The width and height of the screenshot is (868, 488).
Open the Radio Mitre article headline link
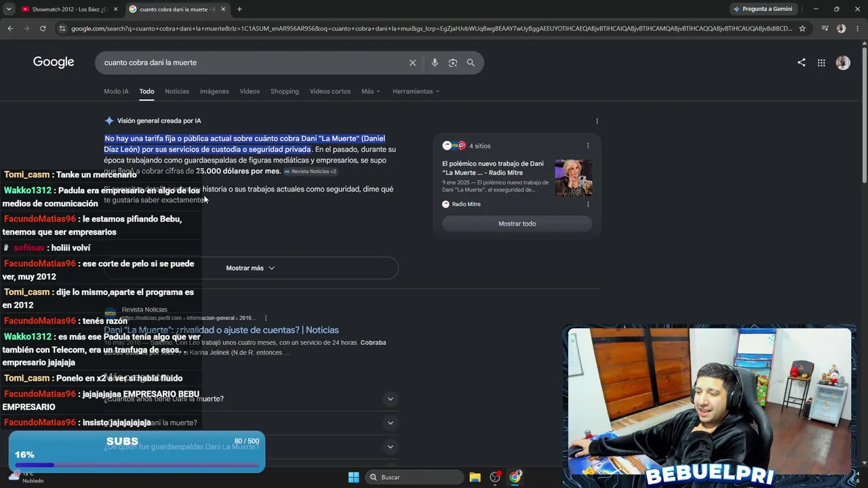coord(493,168)
